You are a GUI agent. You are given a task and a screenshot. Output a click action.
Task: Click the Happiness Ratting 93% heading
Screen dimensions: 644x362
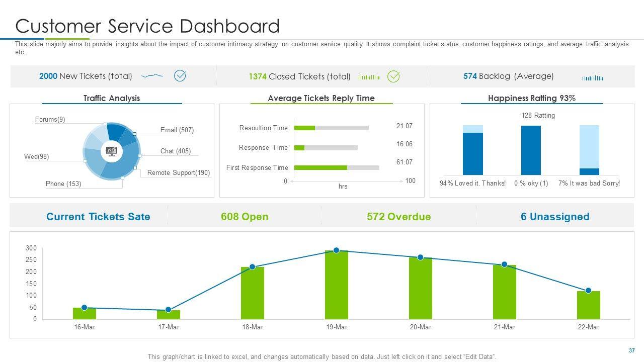[x=531, y=98]
